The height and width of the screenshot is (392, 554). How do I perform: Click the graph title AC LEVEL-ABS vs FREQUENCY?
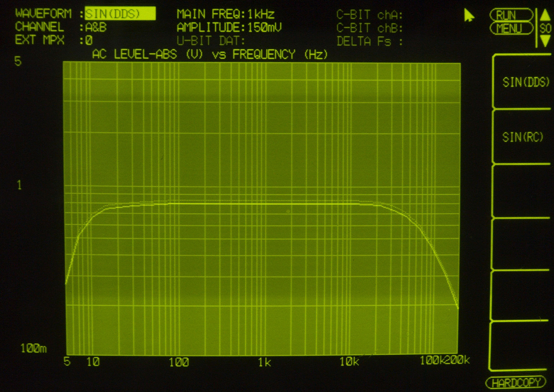coord(210,54)
